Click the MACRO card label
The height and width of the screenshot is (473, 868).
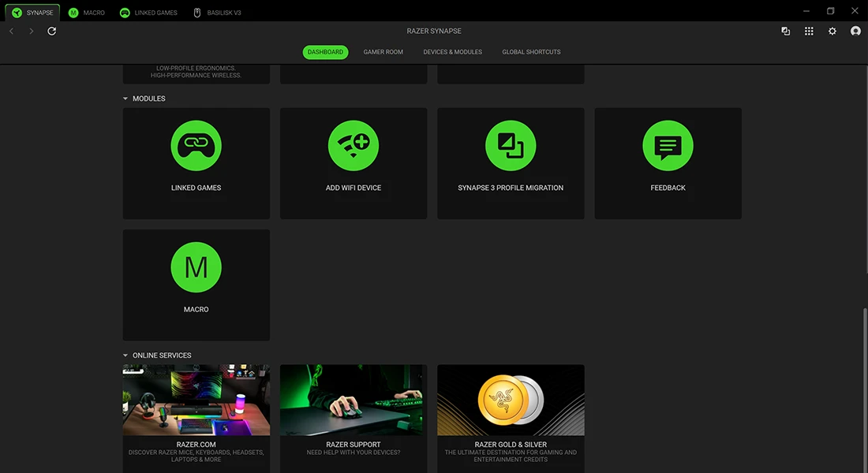coord(196,309)
